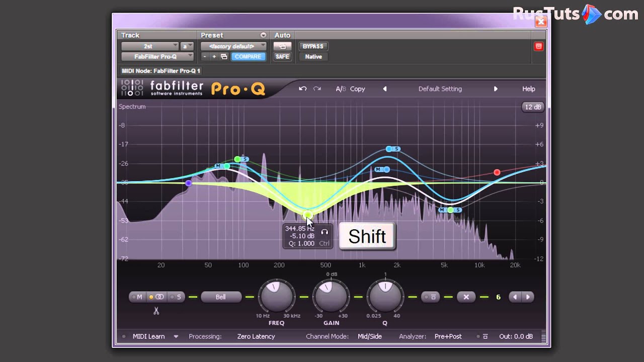This screenshot has width=644, height=362.
Task: Open the insert position 'a' selector
Action: point(187,46)
